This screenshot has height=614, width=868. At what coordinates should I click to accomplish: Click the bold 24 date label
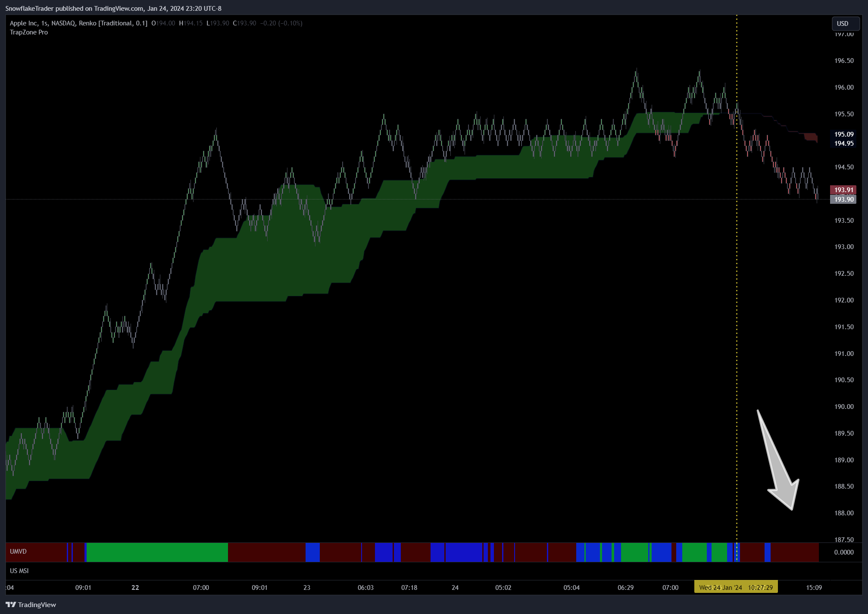click(455, 587)
